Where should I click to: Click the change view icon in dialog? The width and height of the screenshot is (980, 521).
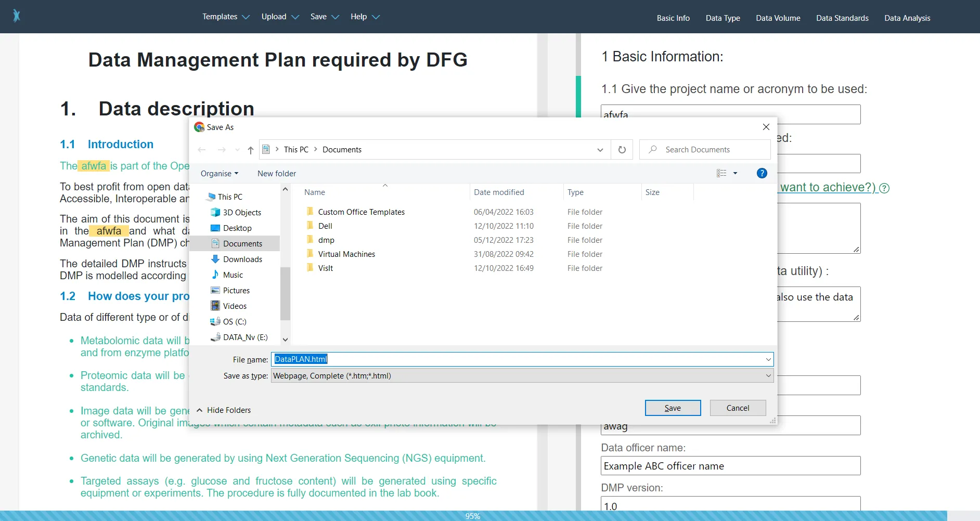click(721, 173)
